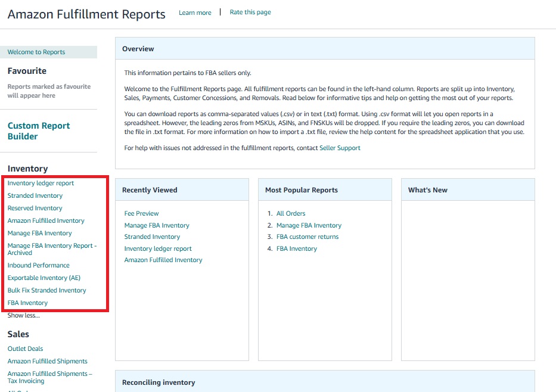Open Inventory ledger report in sidebar

point(41,183)
